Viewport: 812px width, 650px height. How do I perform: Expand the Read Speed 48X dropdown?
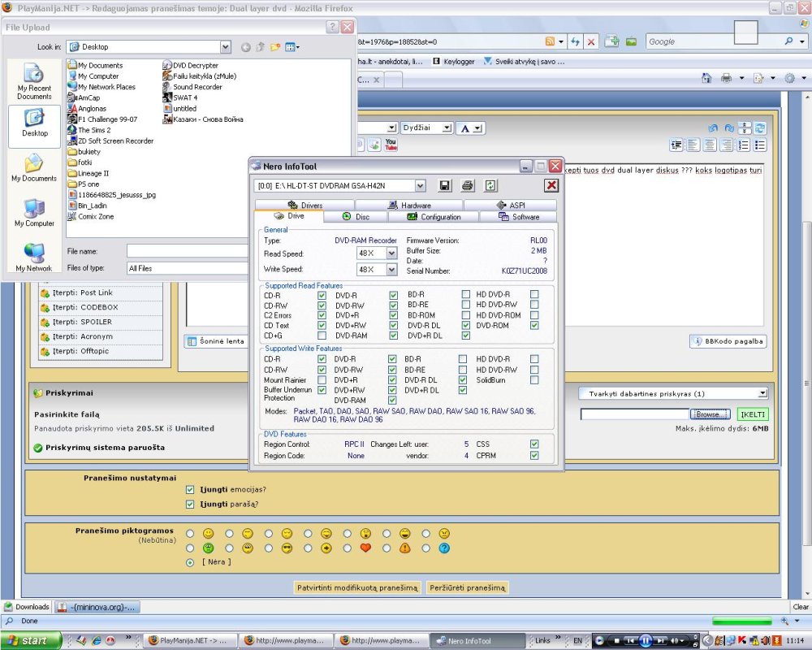tap(391, 253)
